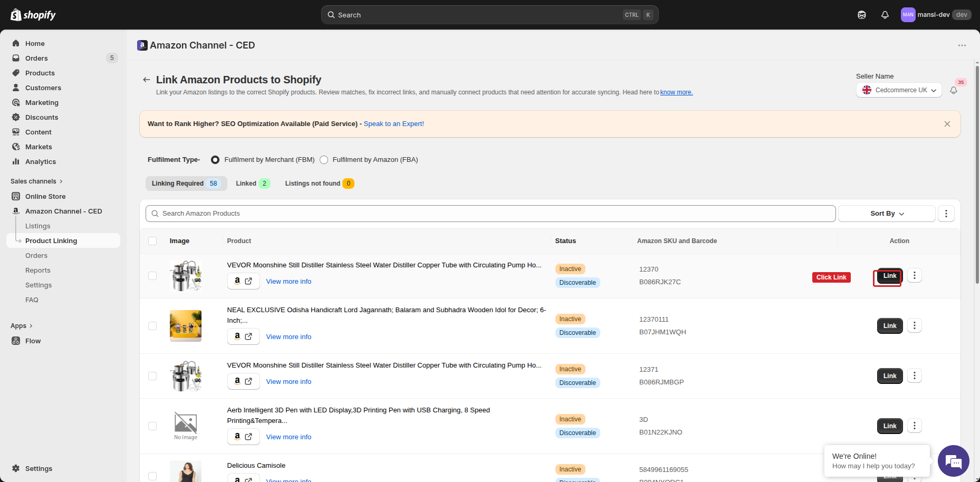This screenshot has width=980, height=482.
Task: Expand Sales channels section
Action: [x=36, y=181]
